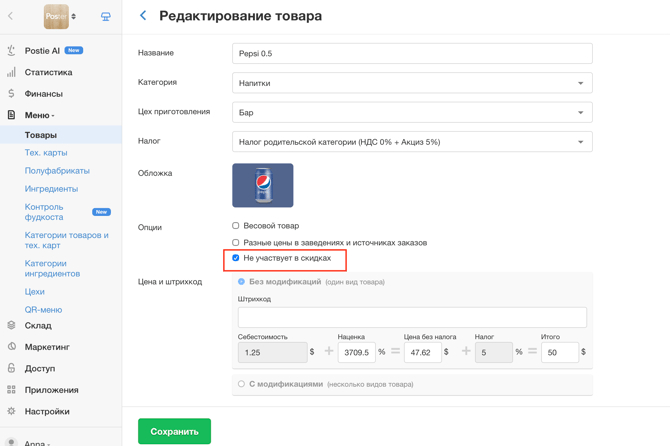Click the Себестоимость field 1.25
This screenshot has height=446, width=670.
click(273, 352)
